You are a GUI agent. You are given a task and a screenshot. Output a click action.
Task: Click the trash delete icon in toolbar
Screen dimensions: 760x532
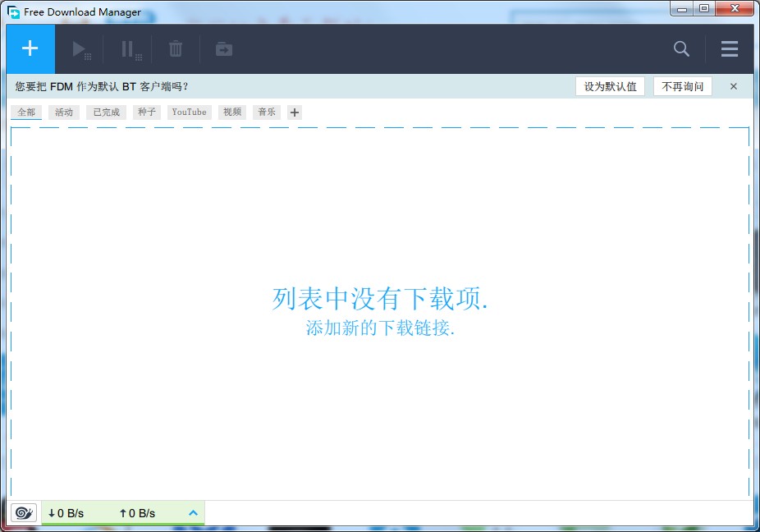click(x=176, y=49)
